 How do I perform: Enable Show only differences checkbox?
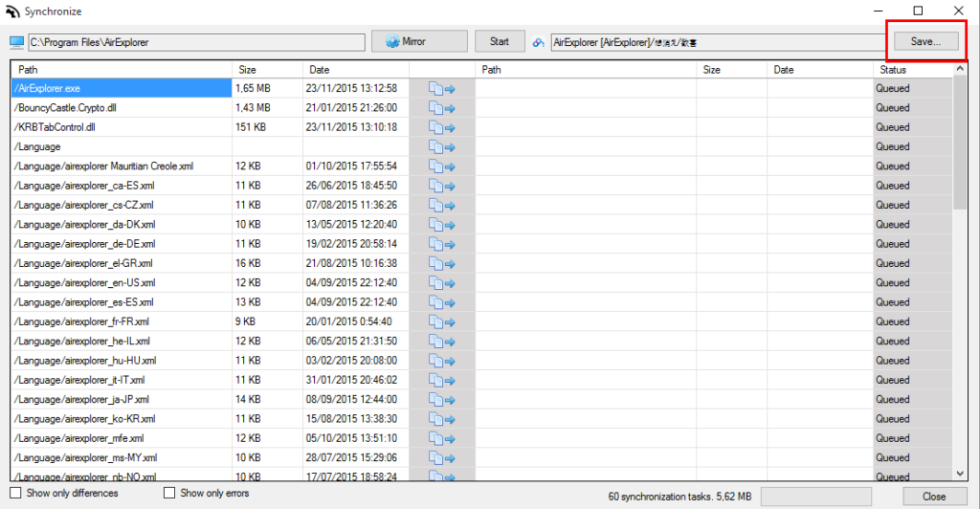[x=15, y=493]
